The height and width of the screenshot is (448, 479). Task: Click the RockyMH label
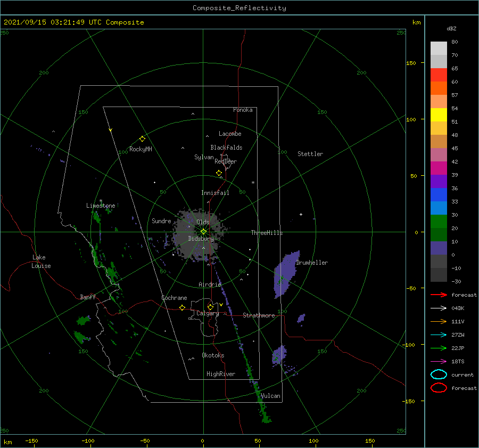141,149
